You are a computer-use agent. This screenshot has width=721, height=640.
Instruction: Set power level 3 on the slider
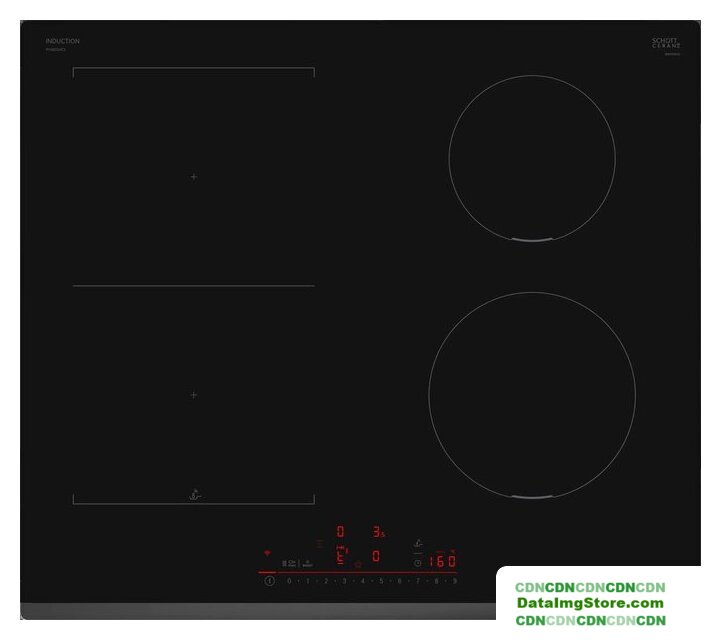pyautogui.click(x=344, y=580)
